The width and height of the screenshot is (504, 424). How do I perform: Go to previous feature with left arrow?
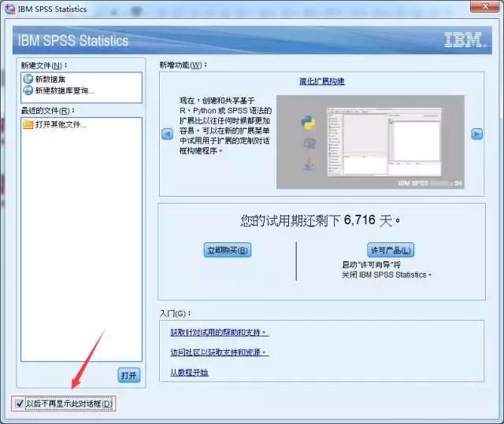pyautogui.click(x=167, y=134)
